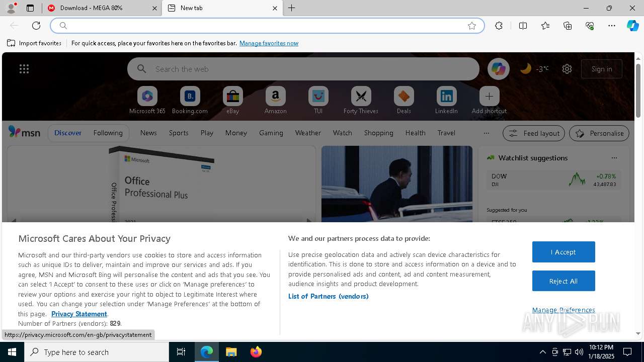644x362 pixels.
Task: Open List of Partners (vendors) link
Action: click(x=329, y=296)
